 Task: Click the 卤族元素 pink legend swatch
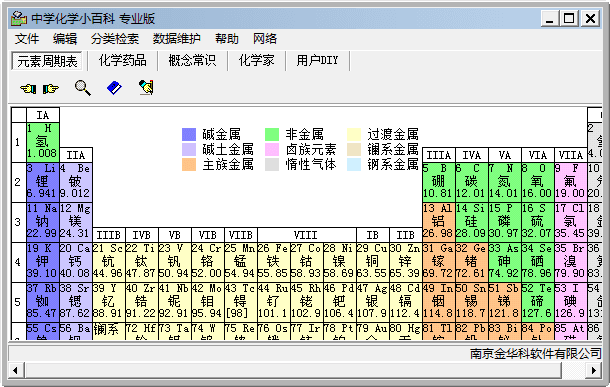[272, 149]
